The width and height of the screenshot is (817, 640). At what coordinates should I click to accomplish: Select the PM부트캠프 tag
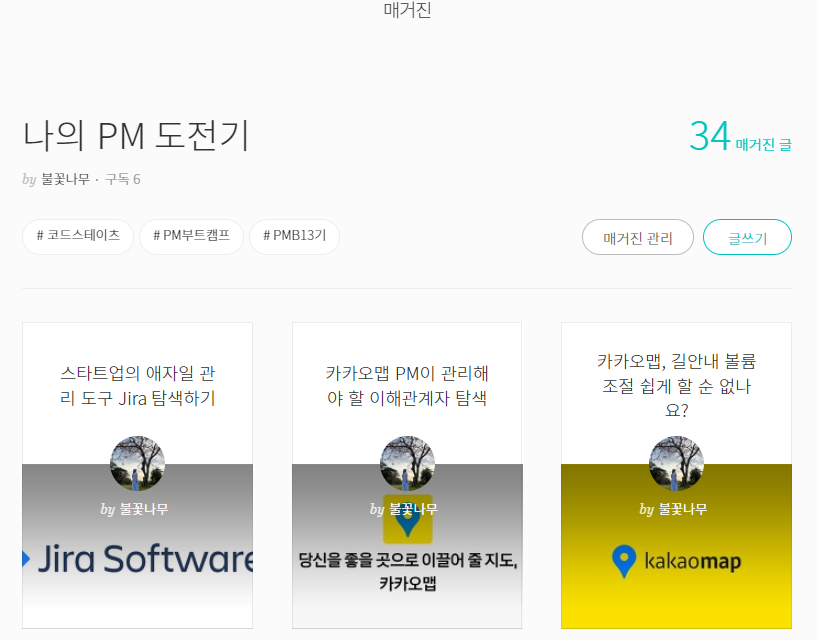191,236
